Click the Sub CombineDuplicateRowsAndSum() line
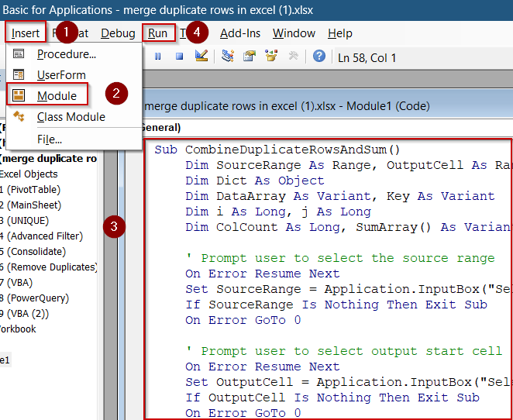Image resolution: width=513 pixels, height=420 pixels. pos(277,150)
